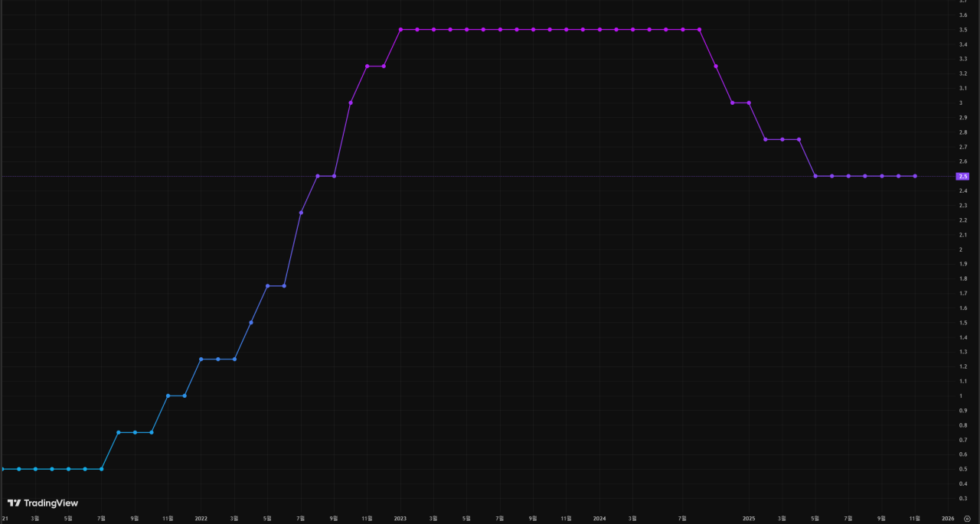
Task: Click the 2 value on price axis
Action: [x=961, y=249]
